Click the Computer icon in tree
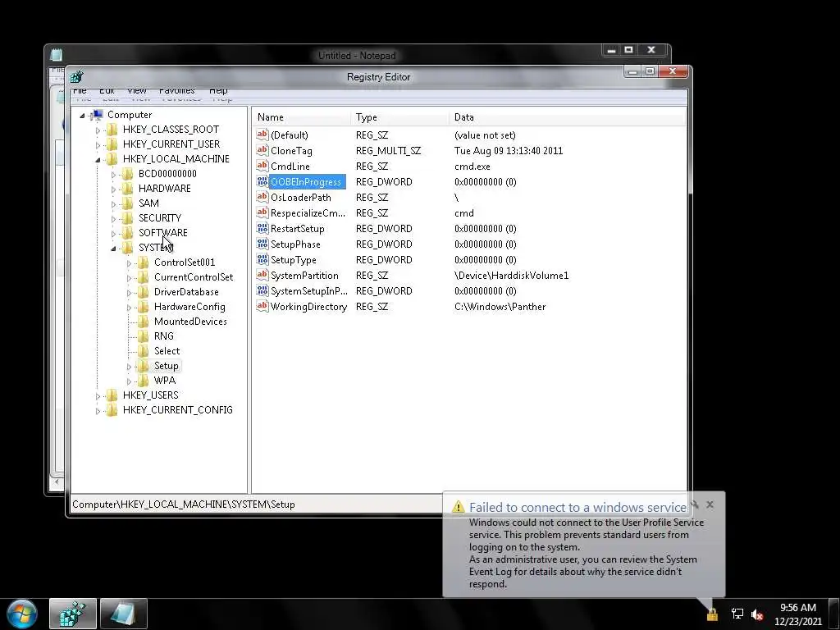840x630 pixels. (x=97, y=115)
